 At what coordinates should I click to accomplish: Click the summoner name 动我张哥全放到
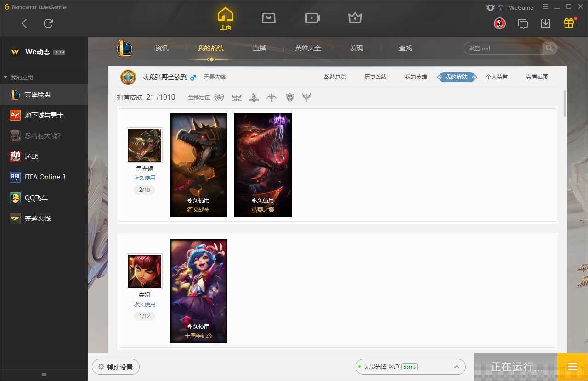[x=164, y=77]
